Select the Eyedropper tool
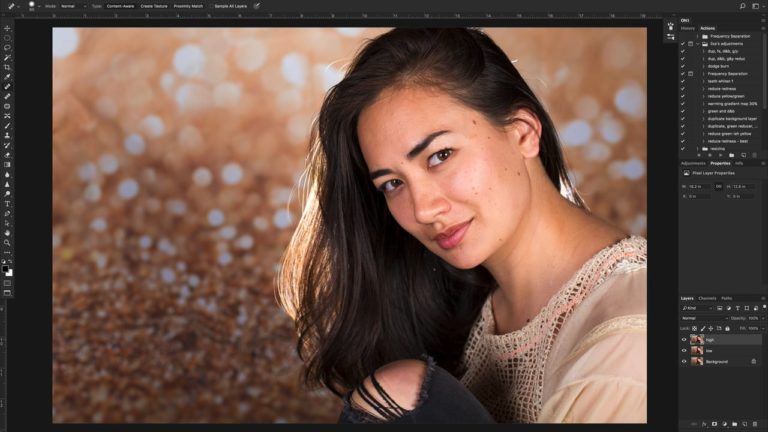768x432 pixels. pyautogui.click(x=7, y=77)
